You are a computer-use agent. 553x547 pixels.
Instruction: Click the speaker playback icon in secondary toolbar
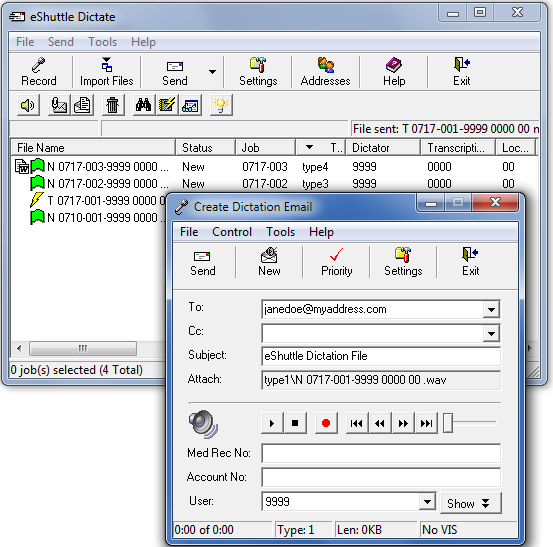pos(28,105)
